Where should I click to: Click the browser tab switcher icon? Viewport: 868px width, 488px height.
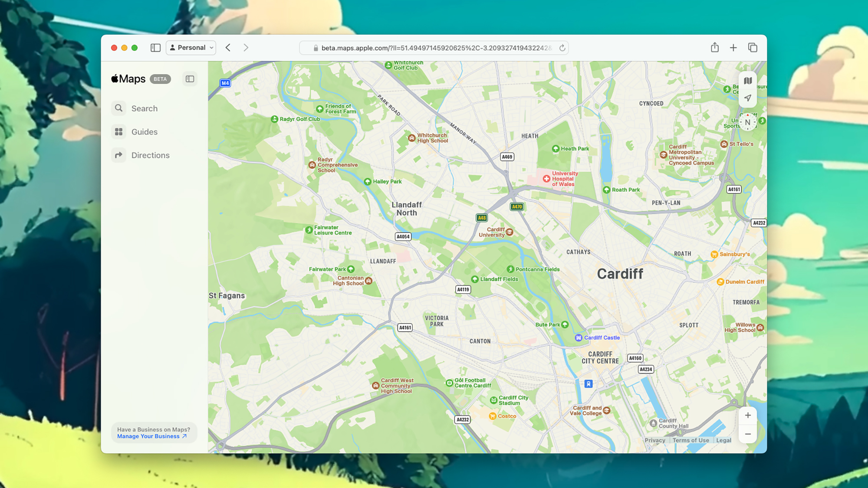coord(753,48)
